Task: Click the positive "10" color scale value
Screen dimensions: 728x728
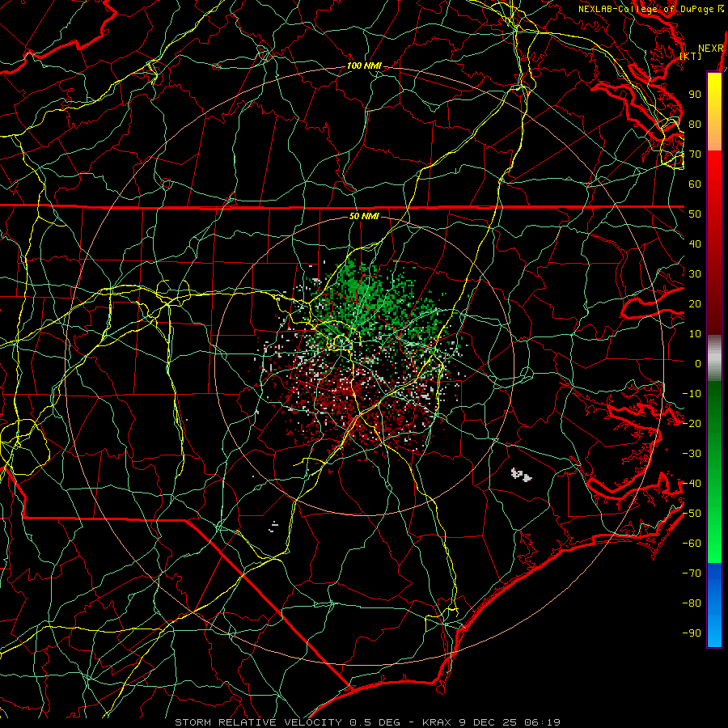Action: [695, 334]
